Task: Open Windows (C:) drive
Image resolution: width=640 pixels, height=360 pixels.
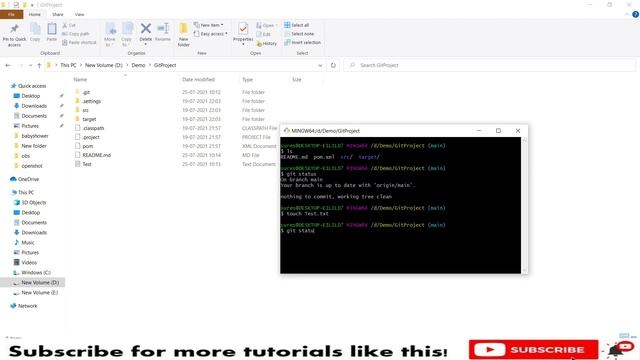Action: [x=36, y=273]
